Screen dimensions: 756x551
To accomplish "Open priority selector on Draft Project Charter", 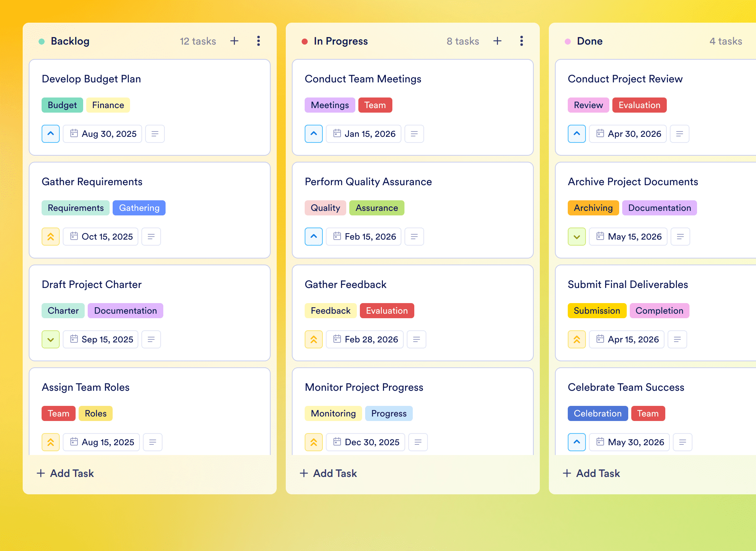I will (51, 339).
